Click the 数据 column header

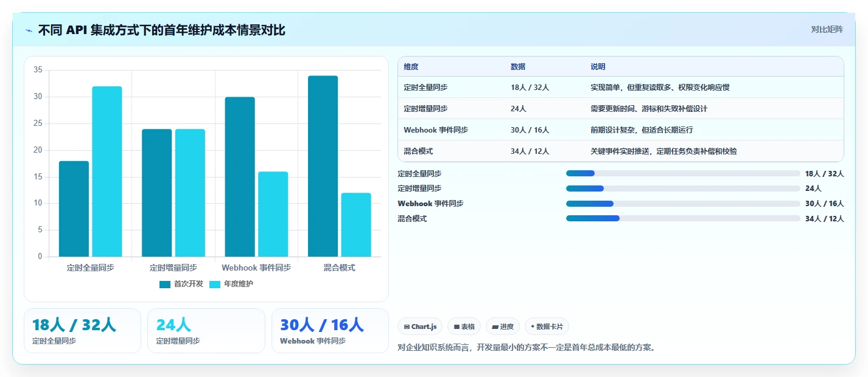click(x=518, y=67)
